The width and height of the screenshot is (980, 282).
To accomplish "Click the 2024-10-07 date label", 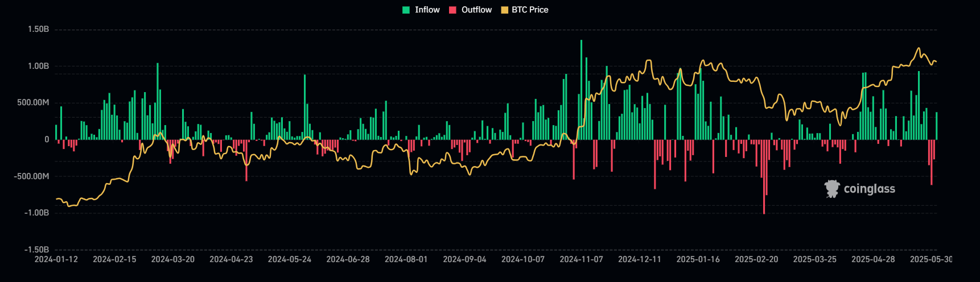I will pos(523,259).
